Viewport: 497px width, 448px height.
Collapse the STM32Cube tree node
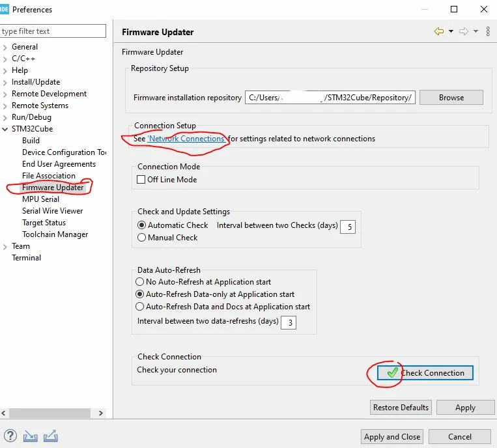click(5, 130)
